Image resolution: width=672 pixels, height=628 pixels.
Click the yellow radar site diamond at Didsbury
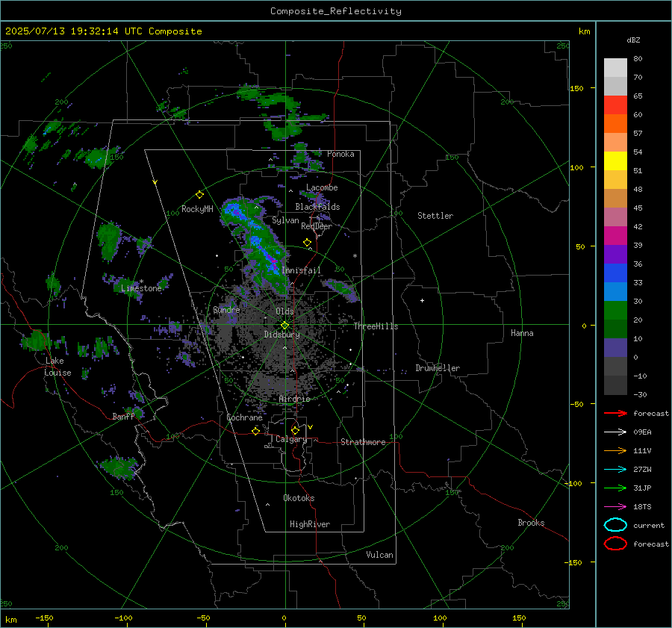point(285,326)
